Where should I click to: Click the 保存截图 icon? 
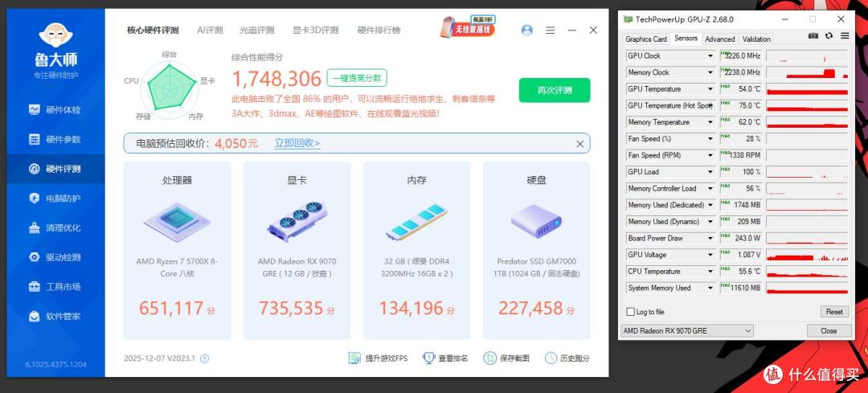(489, 358)
